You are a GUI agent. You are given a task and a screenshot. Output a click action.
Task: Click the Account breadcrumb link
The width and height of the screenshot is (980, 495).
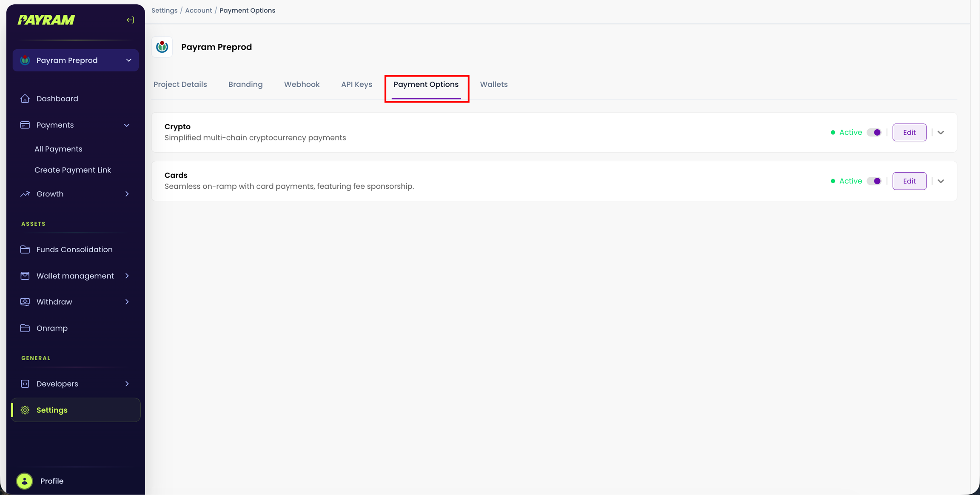pos(198,10)
